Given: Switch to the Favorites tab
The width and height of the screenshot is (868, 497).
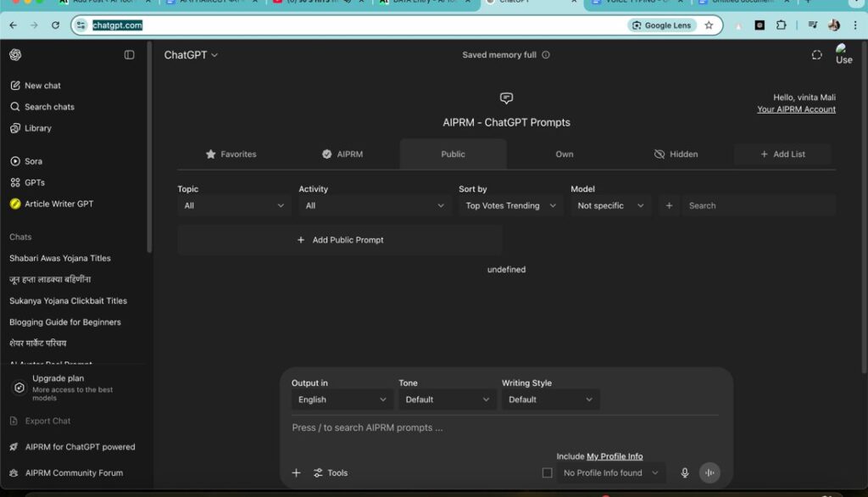Looking at the screenshot, I should point(231,154).
